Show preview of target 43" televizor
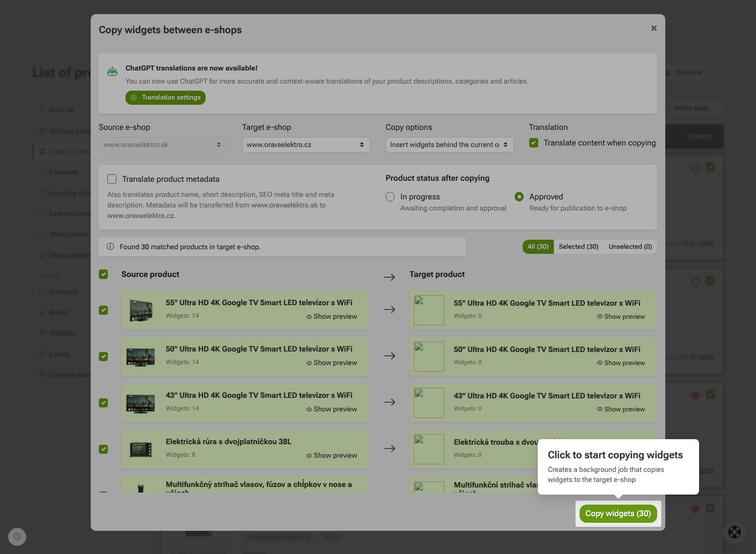The image size is (756, 554). click(621, 409)
